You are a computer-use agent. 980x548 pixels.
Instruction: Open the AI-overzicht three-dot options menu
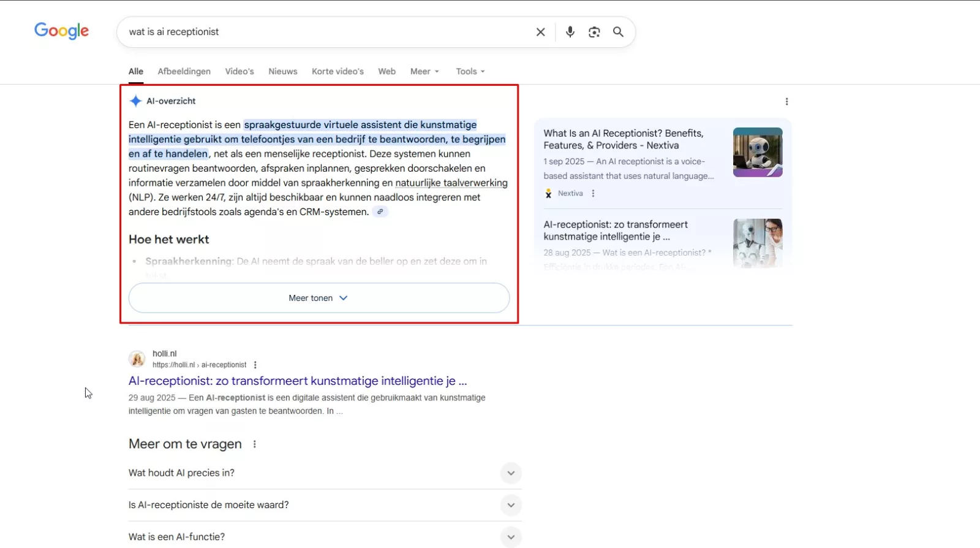pyautogui.click(x=786, y=102)
